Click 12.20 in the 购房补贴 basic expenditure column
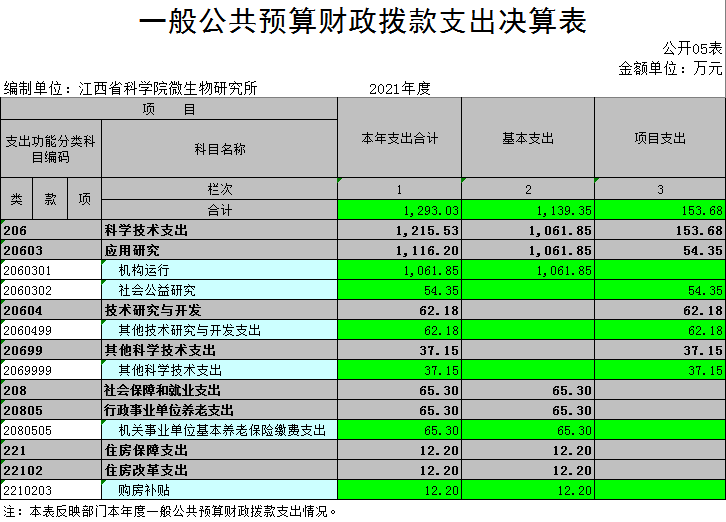Screen dimensions: 726x522 [x=528, y=490]
